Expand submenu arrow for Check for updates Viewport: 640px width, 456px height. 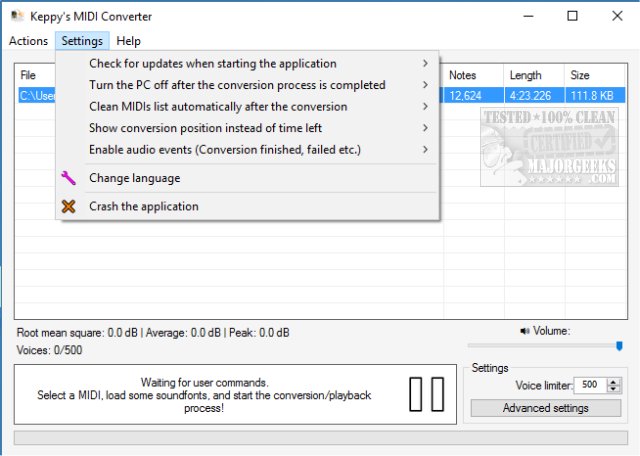tap(425, 63)
